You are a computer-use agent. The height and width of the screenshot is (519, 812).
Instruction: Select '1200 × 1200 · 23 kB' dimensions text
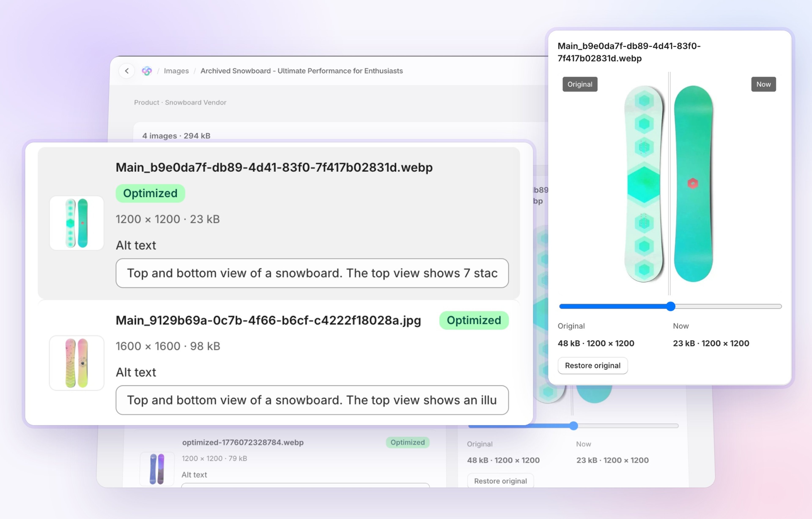(168, 219)
